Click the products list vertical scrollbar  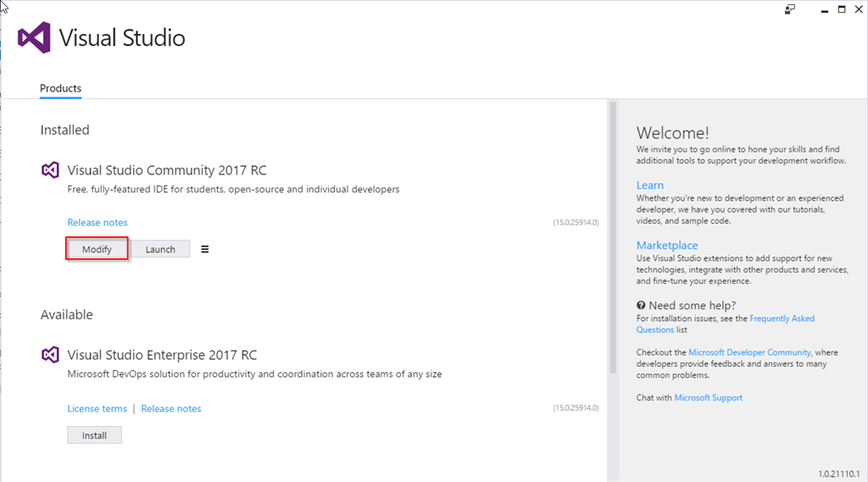pos(613,237)
